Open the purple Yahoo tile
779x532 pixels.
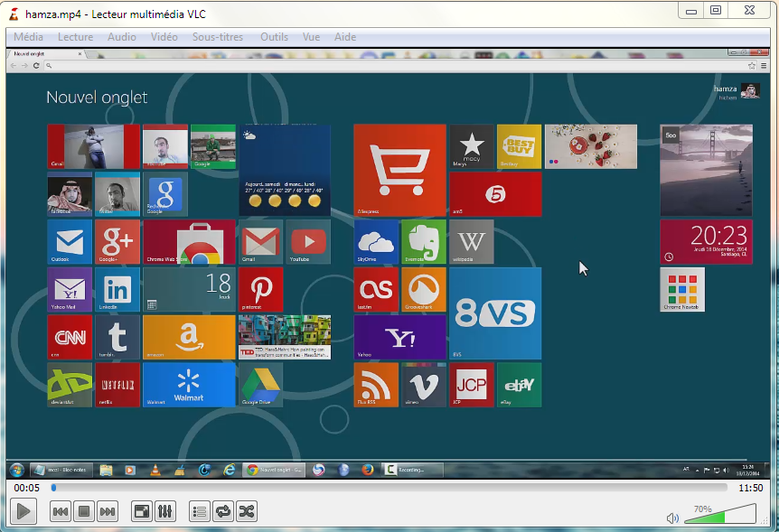400,337
